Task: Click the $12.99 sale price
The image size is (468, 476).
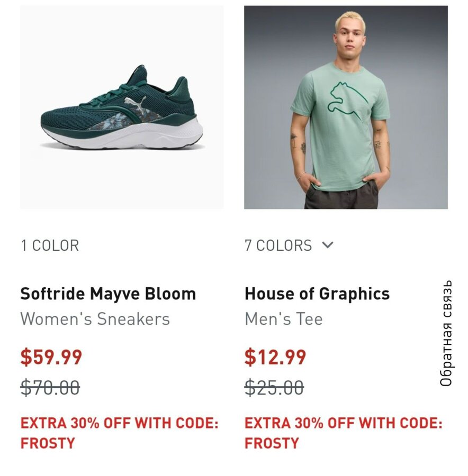Action: pyautogui.click(x=275, y=357)
